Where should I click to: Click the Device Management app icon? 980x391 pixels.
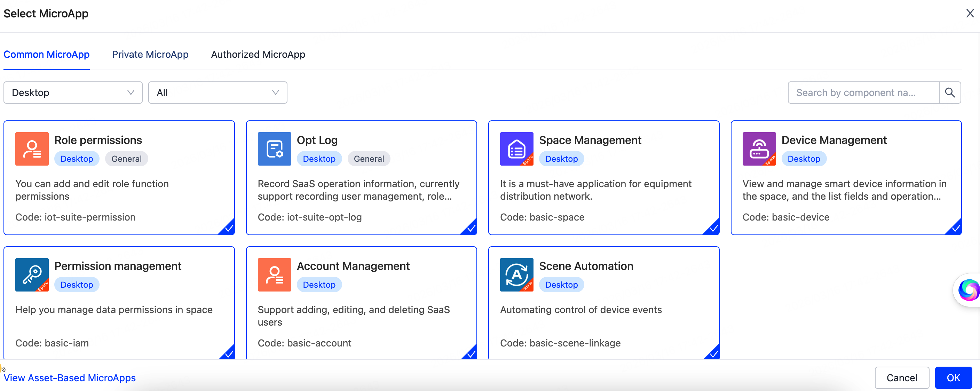(759, 149)
